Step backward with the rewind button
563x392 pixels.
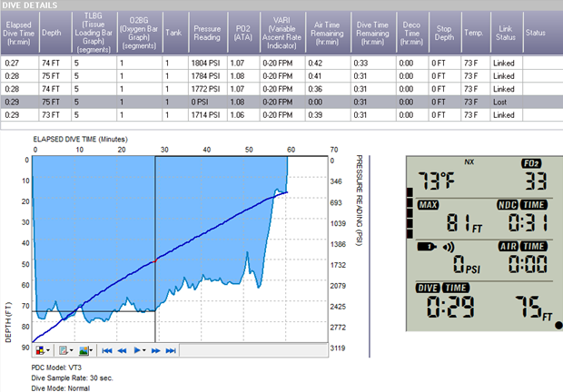point(123,349)
